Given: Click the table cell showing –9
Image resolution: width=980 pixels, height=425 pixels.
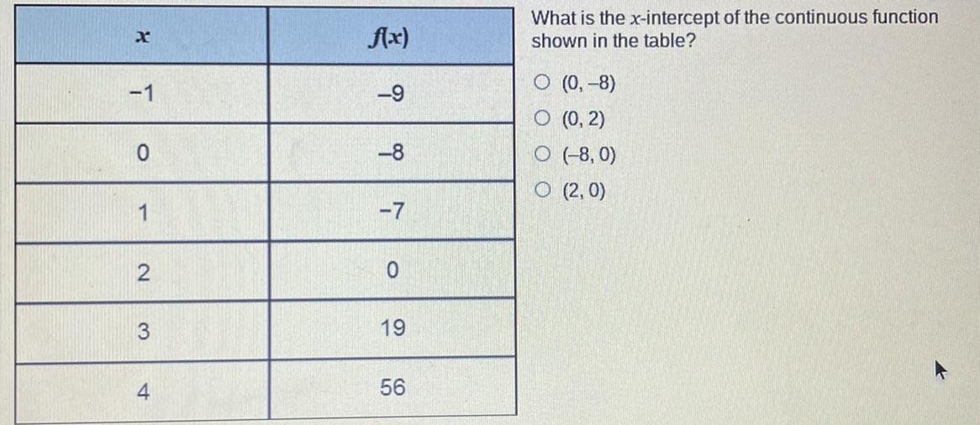Looking at the screenshot, I should coord(392,94).
